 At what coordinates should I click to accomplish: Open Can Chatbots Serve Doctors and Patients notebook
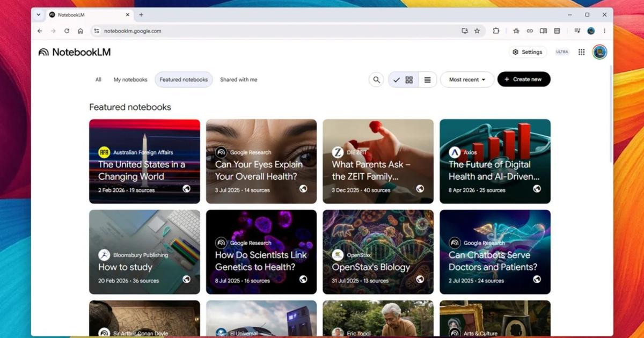495,252
